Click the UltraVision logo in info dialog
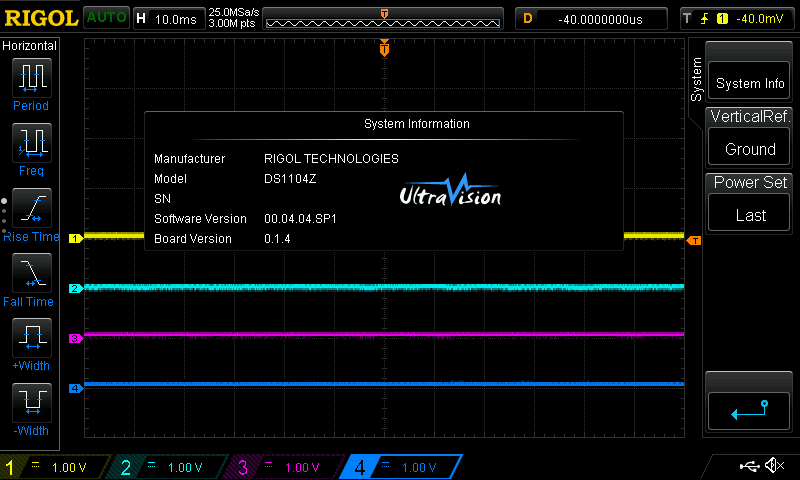This screenshot has width=800, height=480. coord(450,190)
